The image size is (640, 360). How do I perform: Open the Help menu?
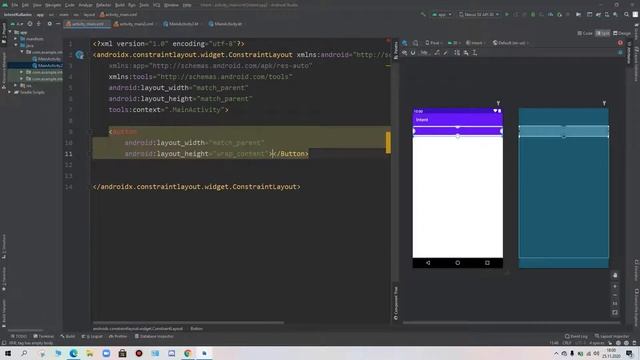coord(187,5)
